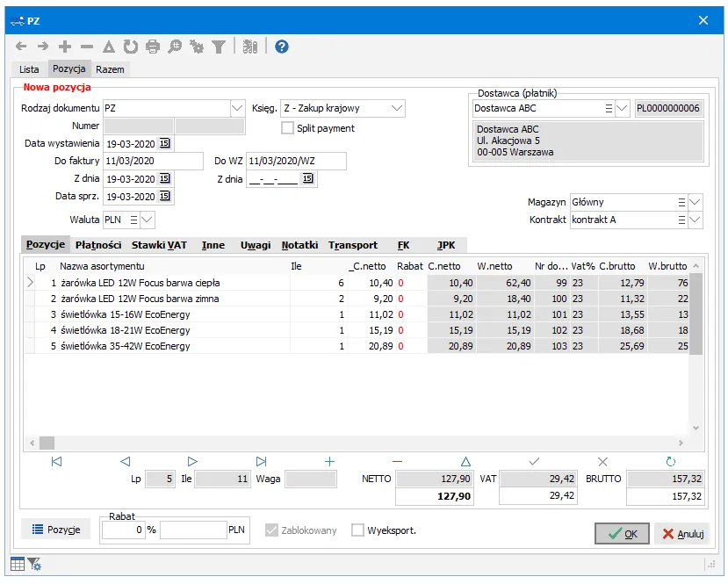
Task: Open the Kontrakt list button
Action: pyautogui.click(x=681, y=220)
